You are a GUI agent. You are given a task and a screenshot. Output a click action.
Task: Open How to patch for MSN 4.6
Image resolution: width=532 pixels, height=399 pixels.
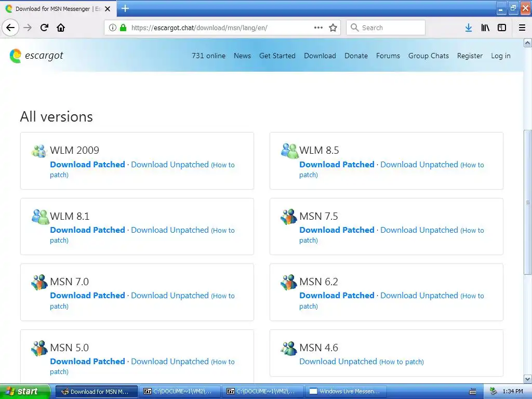(402, 362)
